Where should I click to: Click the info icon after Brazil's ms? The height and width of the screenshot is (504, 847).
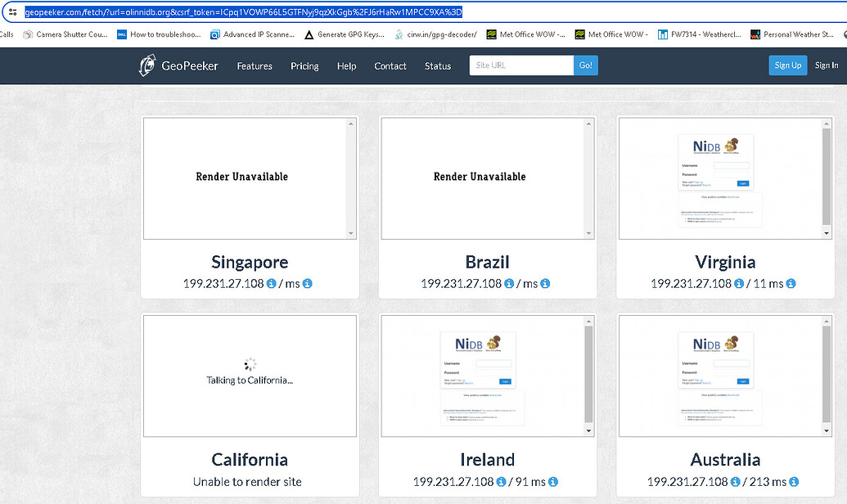[x=545, y=284]
